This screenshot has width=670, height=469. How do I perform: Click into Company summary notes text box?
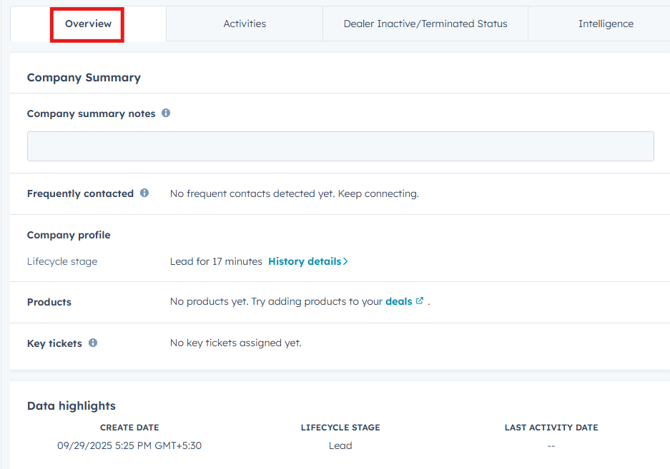click(340, 146)
